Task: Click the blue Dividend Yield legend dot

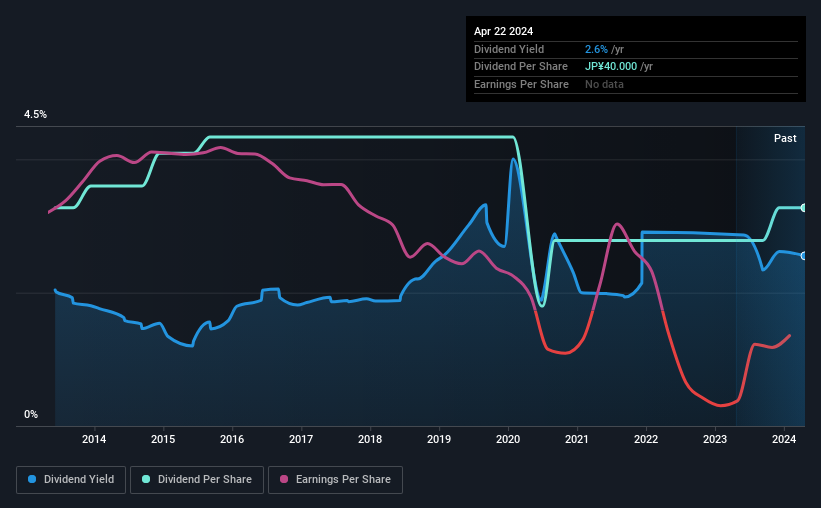Action: [x=32, y=479]
